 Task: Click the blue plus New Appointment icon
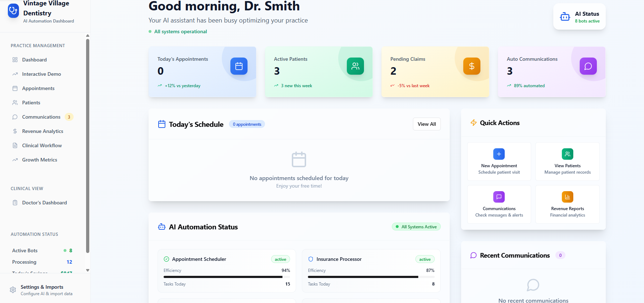[499, 154]
